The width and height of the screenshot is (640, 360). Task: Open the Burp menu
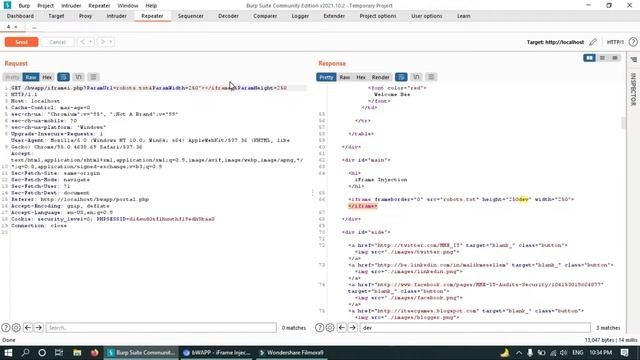coord(24,6)
